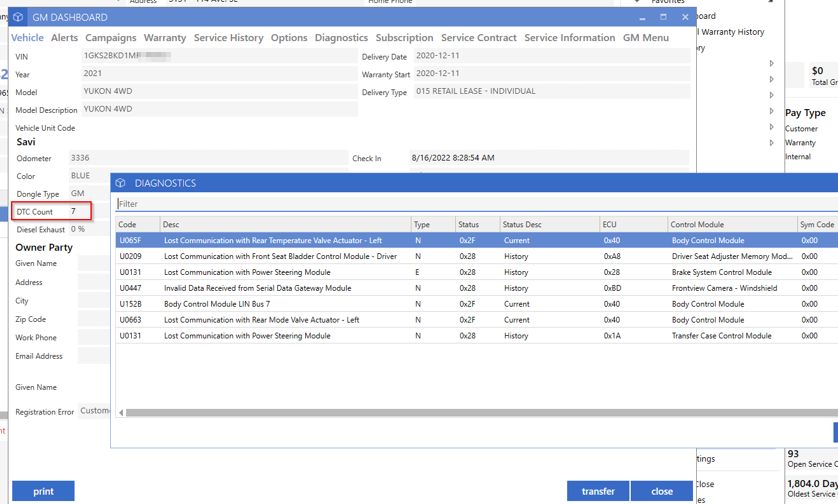Click the Model field showing YUKON 4WD
838x504 pixels.
tap(219, 91)
